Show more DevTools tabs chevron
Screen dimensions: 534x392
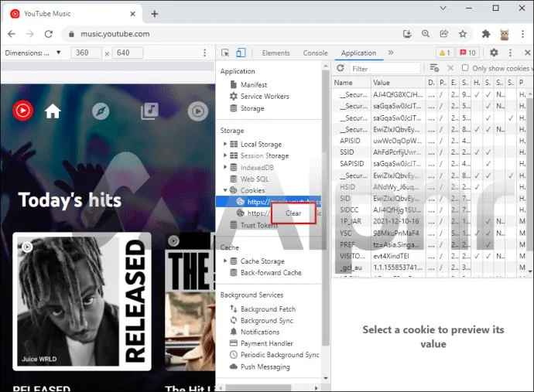pos(391,53)
